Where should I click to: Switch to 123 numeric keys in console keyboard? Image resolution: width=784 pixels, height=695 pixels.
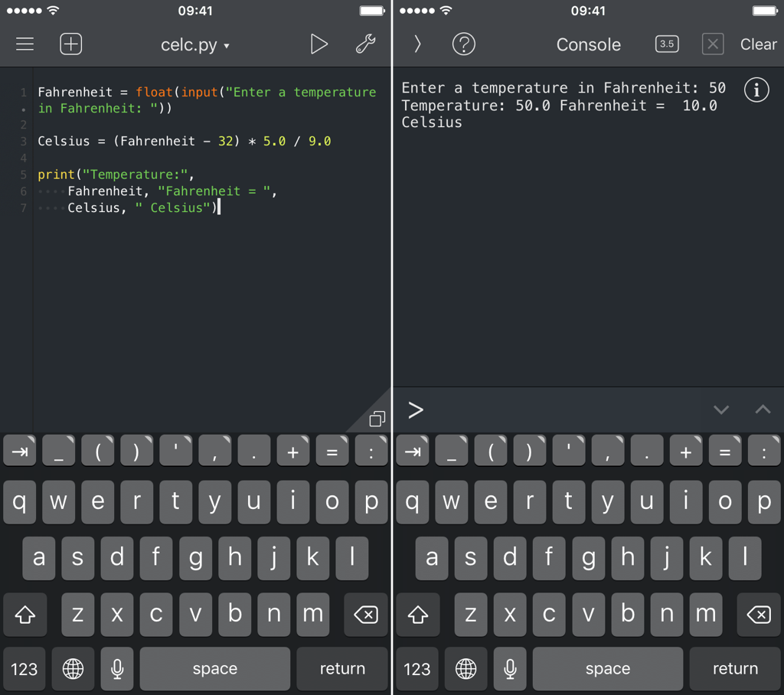[417, 668]
